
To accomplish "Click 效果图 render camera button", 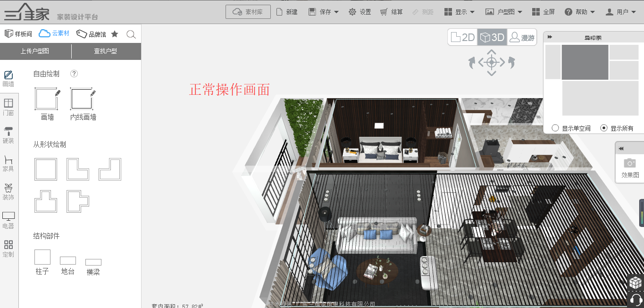I will 630,167.
